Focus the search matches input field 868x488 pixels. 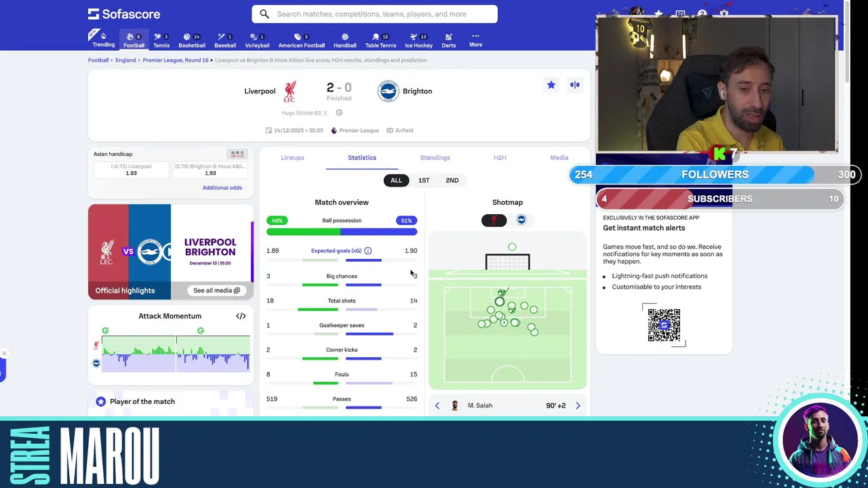click(374, 14)
